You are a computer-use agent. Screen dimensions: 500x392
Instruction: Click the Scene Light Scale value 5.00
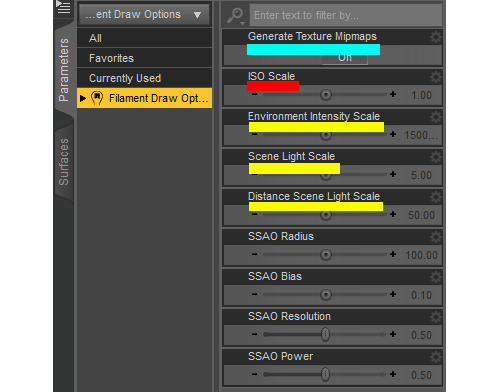coord(421,175)
